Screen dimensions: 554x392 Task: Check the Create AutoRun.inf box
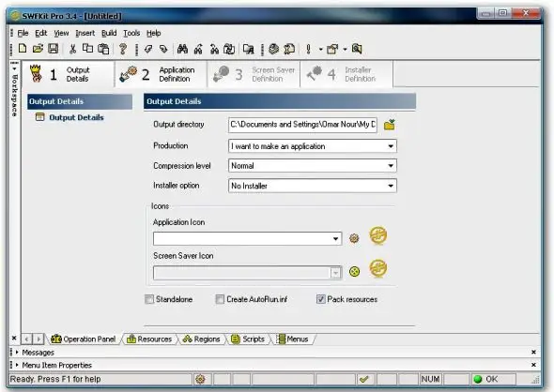(x=220, y=299)
